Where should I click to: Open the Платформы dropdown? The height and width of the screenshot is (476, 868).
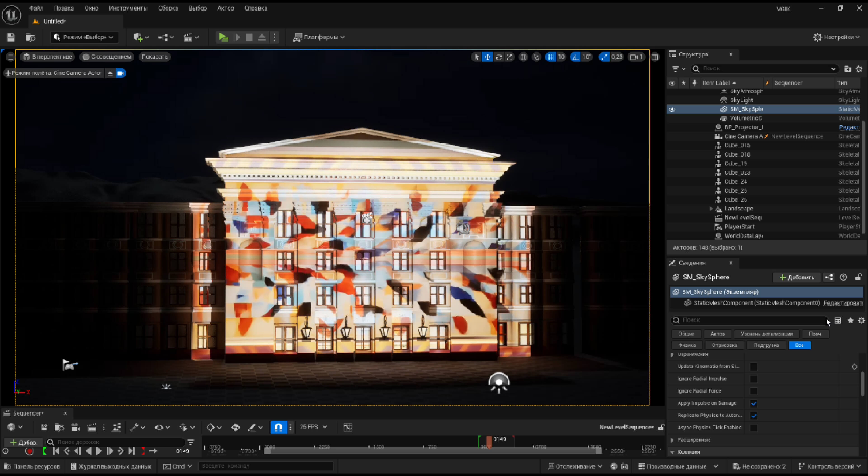pos(319,37)
